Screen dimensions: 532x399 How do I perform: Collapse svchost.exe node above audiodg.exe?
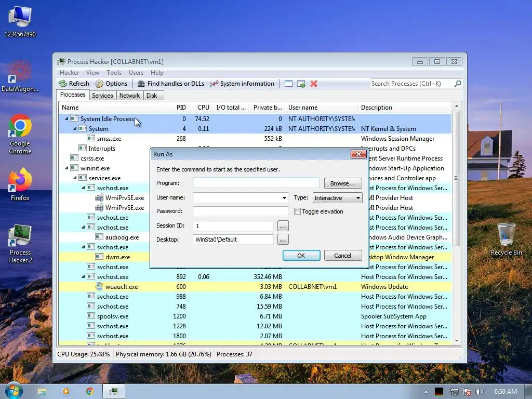(83, 228)
